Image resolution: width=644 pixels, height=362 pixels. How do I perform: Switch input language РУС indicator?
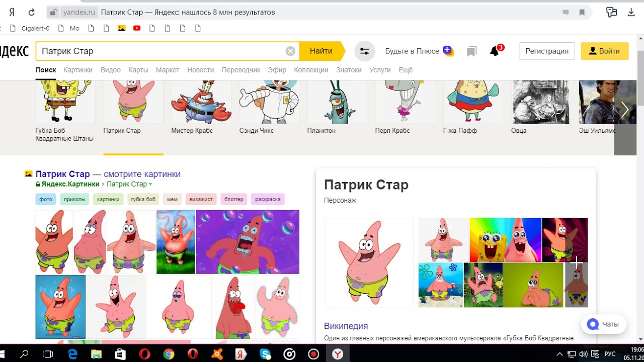610,354
